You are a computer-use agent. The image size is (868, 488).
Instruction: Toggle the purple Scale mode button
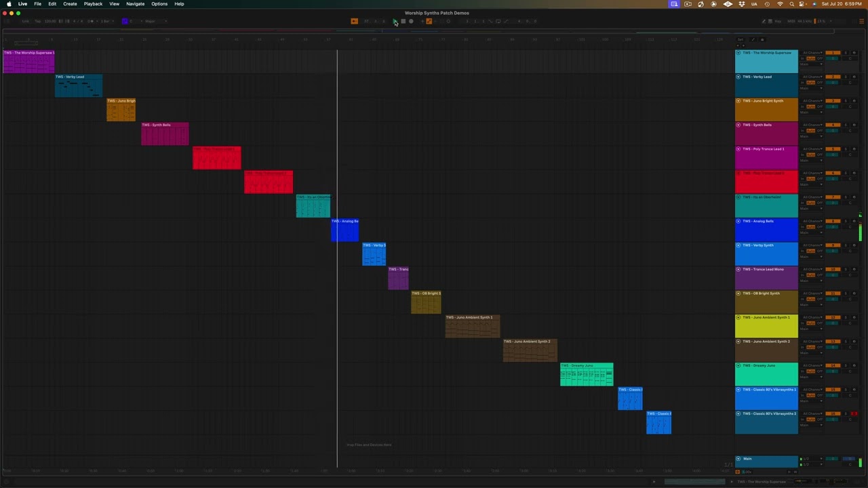tap(125, 21)
